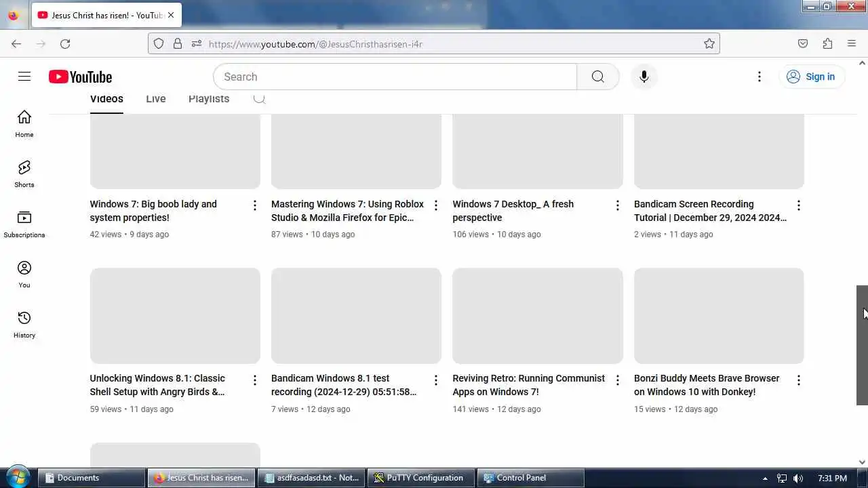
Task: Open History in sidebar
Action: [24, 325]
